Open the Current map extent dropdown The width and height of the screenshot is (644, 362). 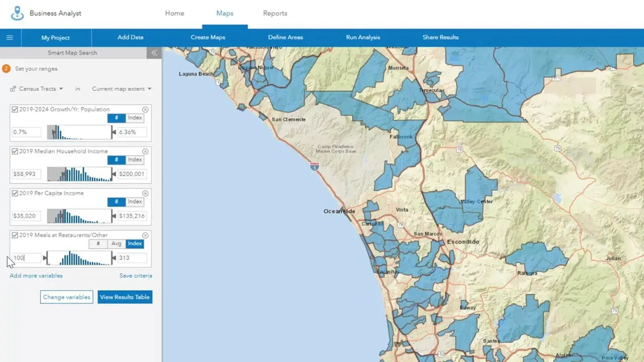point(122,89)
